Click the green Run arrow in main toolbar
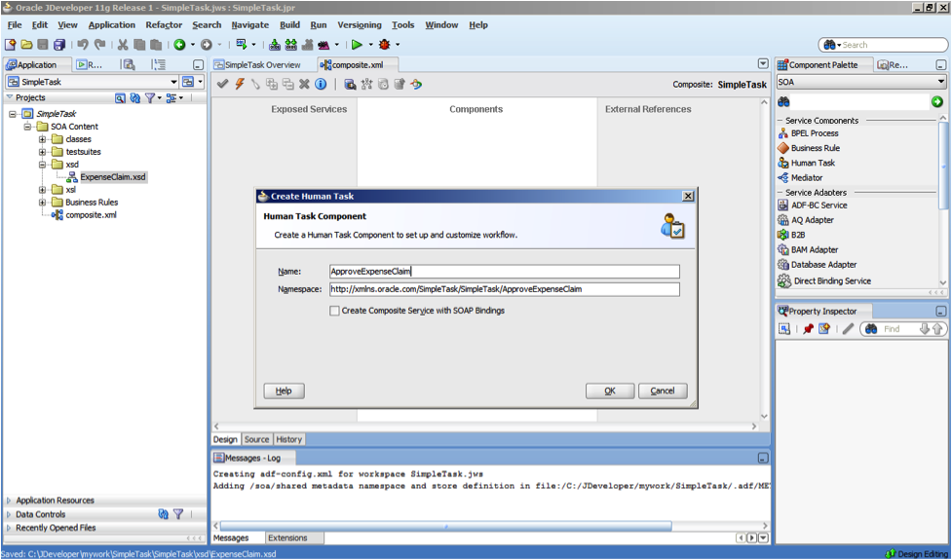The height and width of the screenshot is (560, 952). (357, 45)
